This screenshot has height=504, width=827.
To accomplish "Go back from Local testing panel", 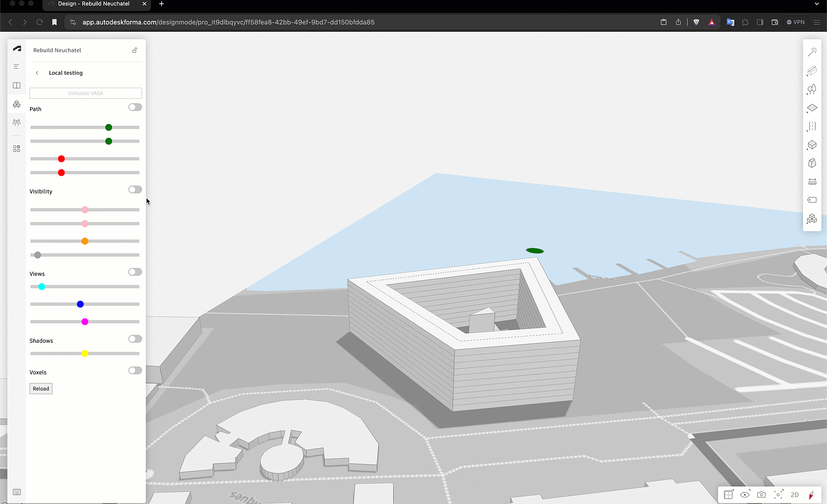I will point(37,73).
